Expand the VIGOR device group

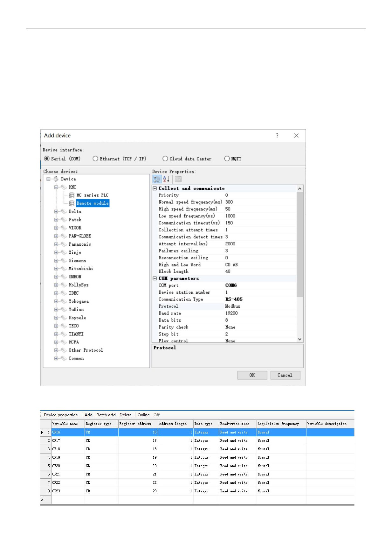click(x=56, y=228)
